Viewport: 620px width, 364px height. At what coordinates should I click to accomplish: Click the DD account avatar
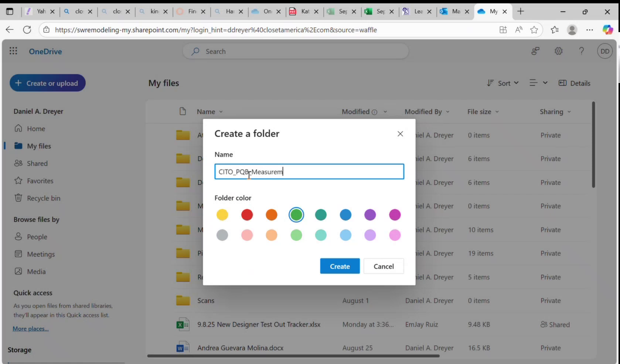[x=604, y=51]
